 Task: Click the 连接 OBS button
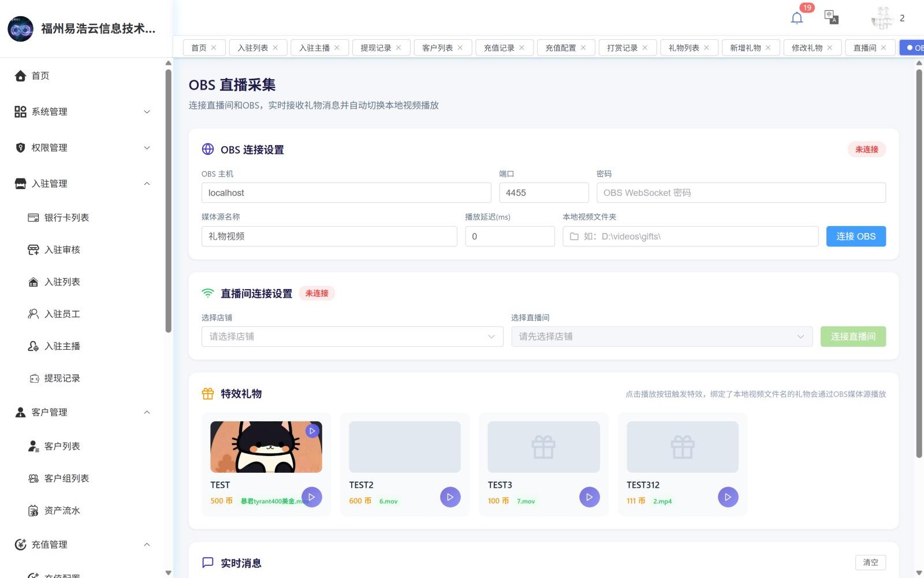point(856,236)
